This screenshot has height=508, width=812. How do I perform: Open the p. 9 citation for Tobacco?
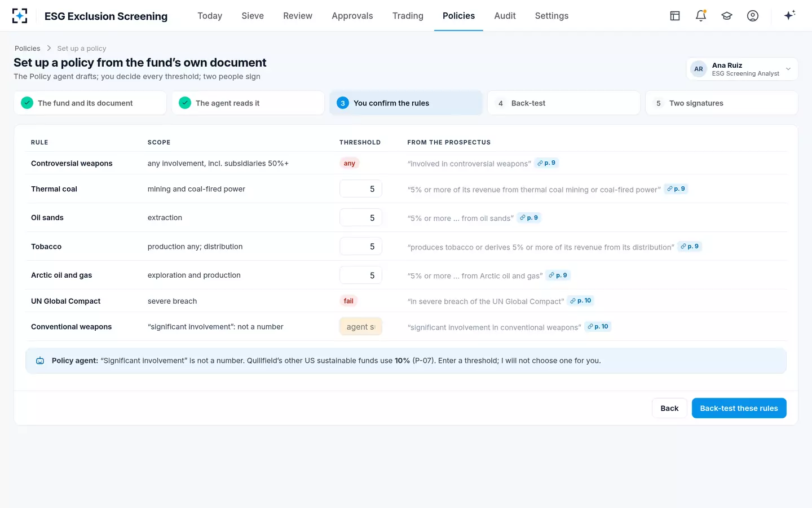point(690,247)
